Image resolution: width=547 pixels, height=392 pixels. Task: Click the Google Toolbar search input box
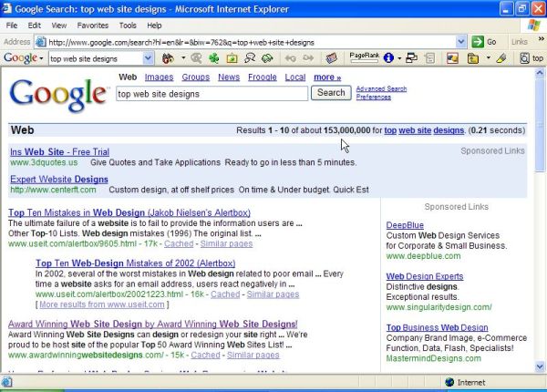pyautogui.click(x=97, y=58)
